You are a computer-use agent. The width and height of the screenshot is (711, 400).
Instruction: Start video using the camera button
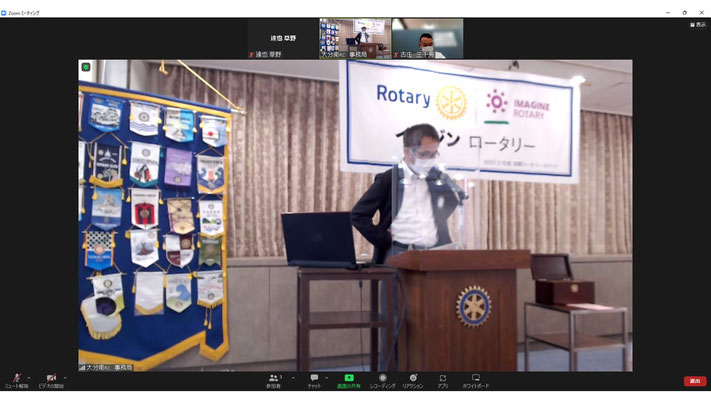pos(51,380)
